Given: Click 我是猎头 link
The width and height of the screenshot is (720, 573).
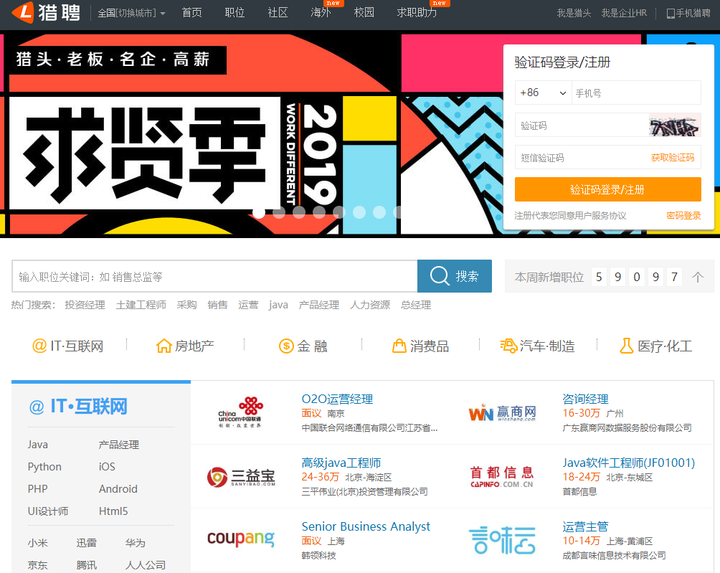Looking at the screenshot, I should tap(574, 13).
